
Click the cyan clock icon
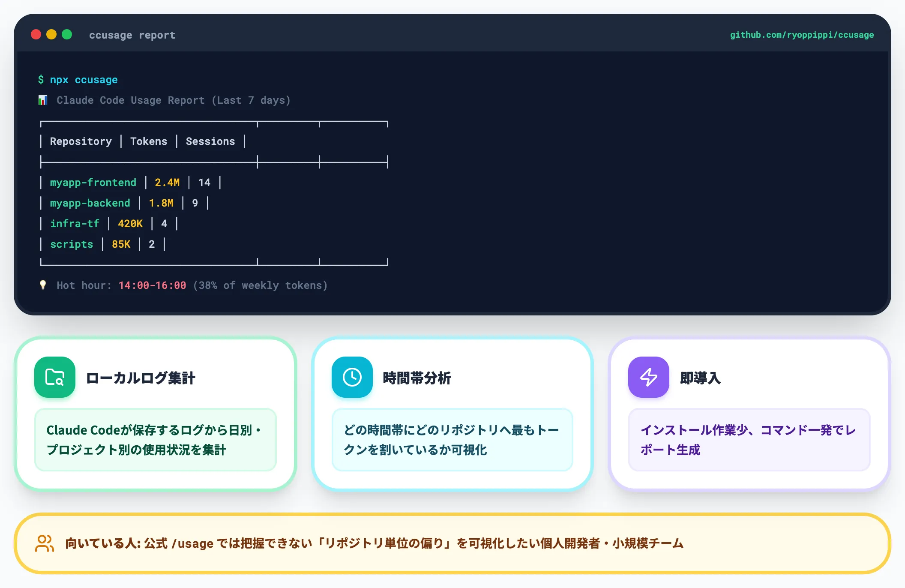(352, 377)
